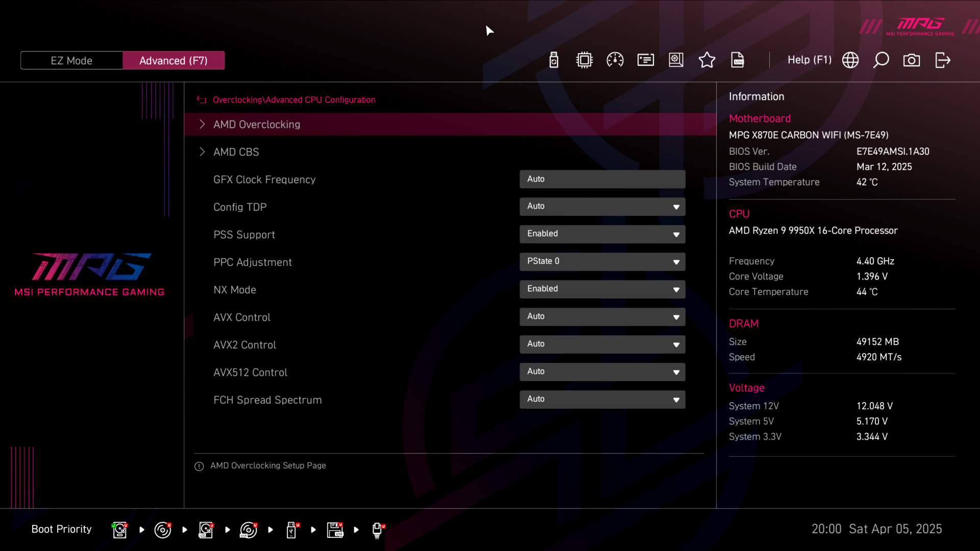Click the M-Flash USB update icon
980x551 pixels.
tap(554, 60)
